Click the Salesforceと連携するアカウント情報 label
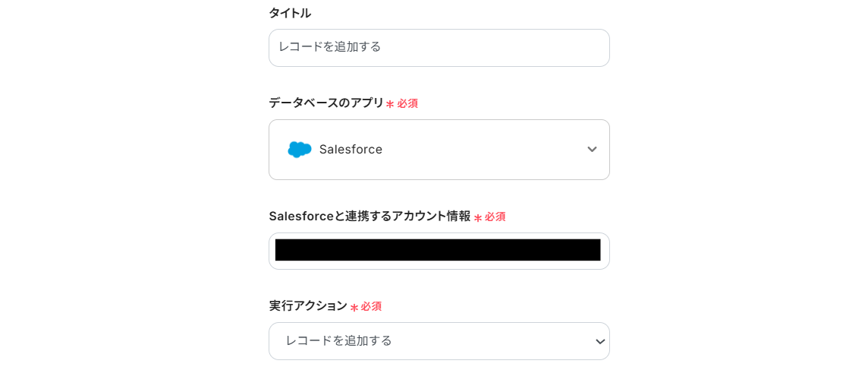The width and height of the screenshot is (868, 370). tap(370, 217)
